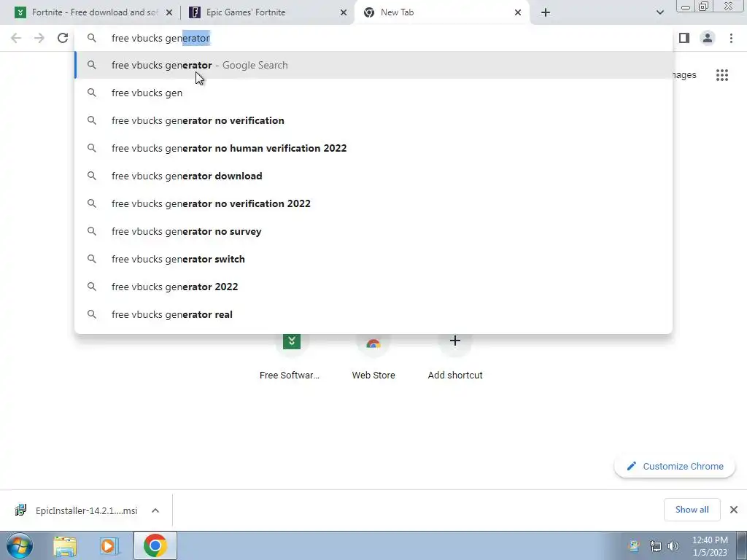Close the New Tab tab
Viewport: 747px width, 560px height.
click(x=518, y=12)
